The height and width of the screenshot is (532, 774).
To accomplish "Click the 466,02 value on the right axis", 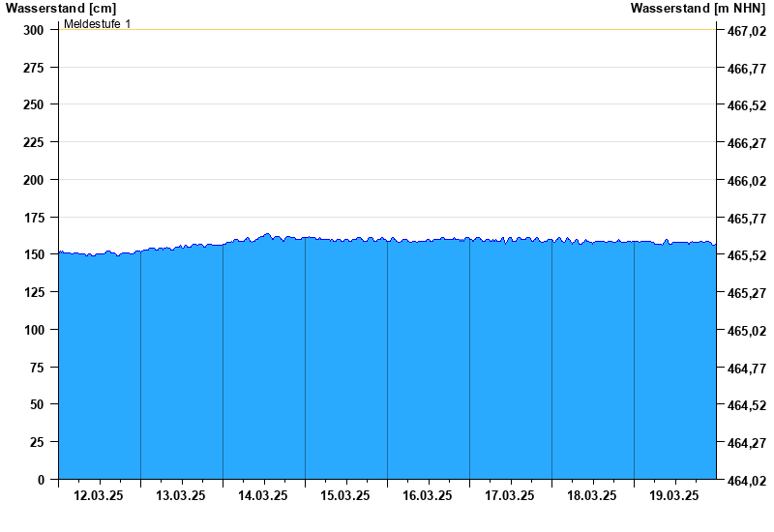I will point(747,181).
